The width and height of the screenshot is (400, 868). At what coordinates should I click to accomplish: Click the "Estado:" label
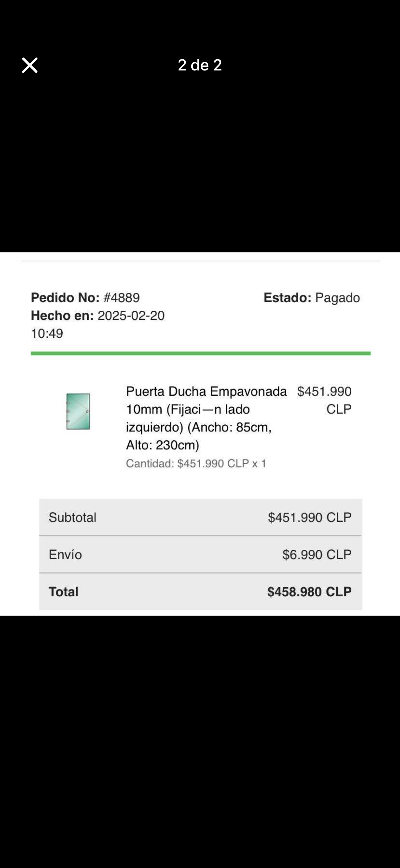[x=287, y=298]
